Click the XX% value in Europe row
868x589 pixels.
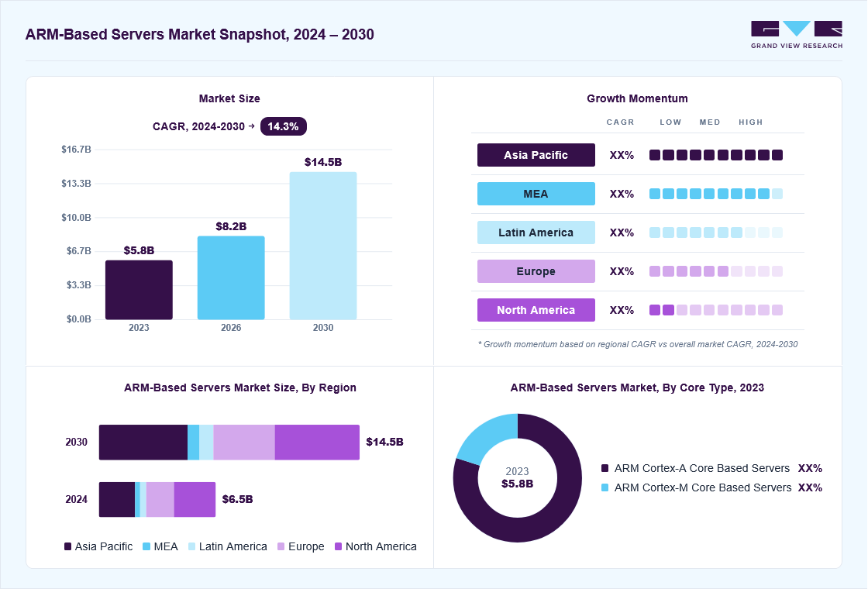622,272
